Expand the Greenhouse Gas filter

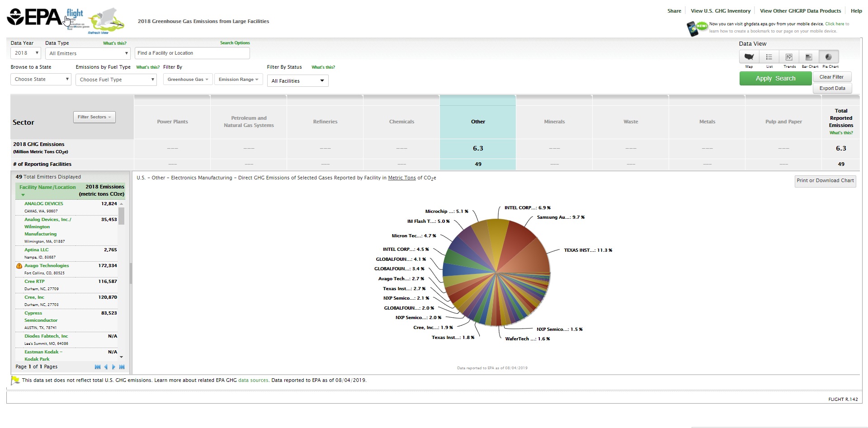coord(188,80)
